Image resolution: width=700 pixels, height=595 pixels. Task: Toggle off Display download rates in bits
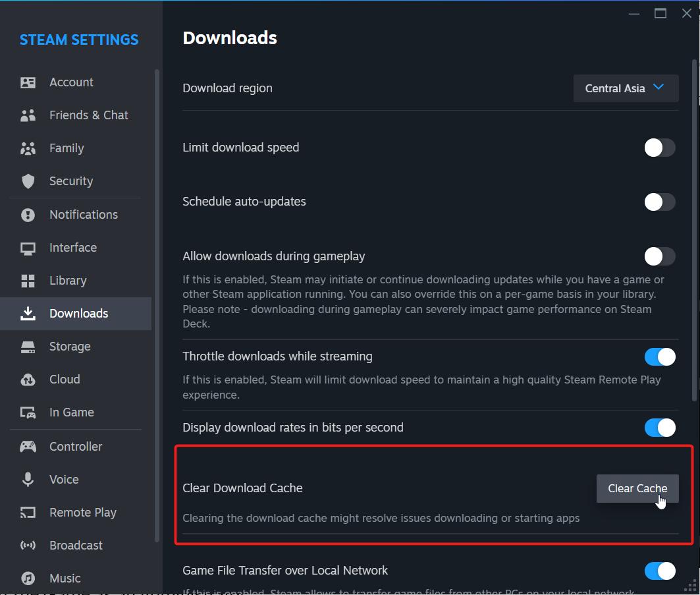(x=660, y=428)
